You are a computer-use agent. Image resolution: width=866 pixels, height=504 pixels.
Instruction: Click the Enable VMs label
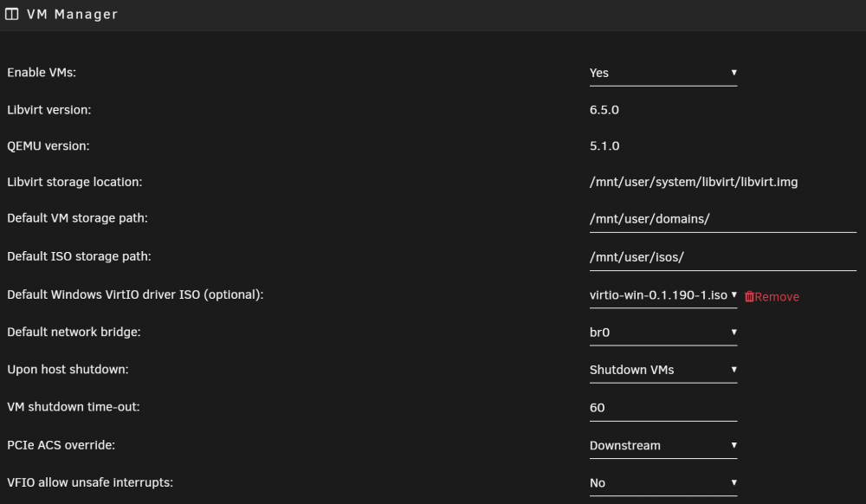click(42, 73)
